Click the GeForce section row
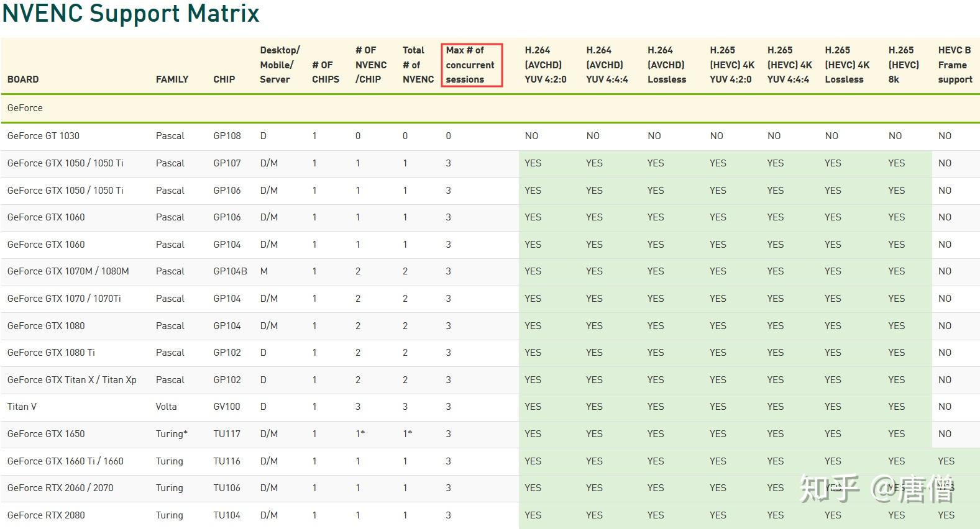 490,108
